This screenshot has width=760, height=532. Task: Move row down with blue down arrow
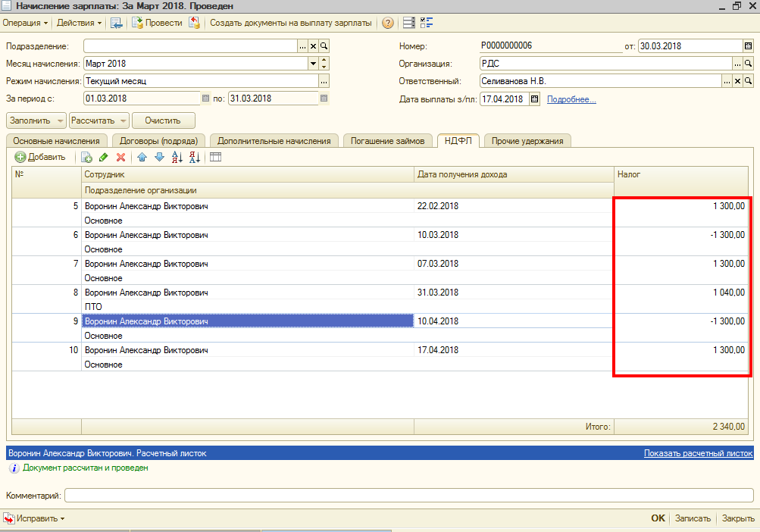[159, 157]
